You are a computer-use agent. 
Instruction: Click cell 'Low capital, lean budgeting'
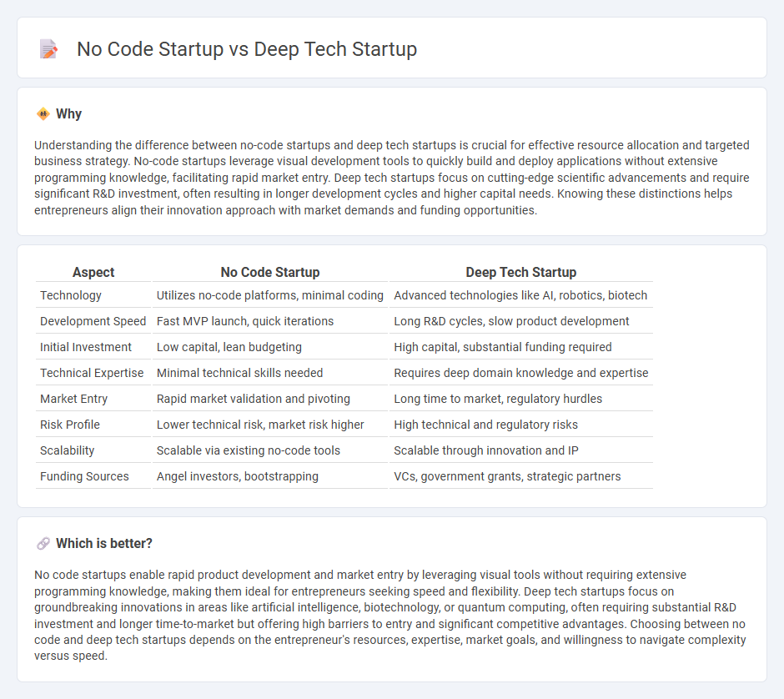coord(229,347)
